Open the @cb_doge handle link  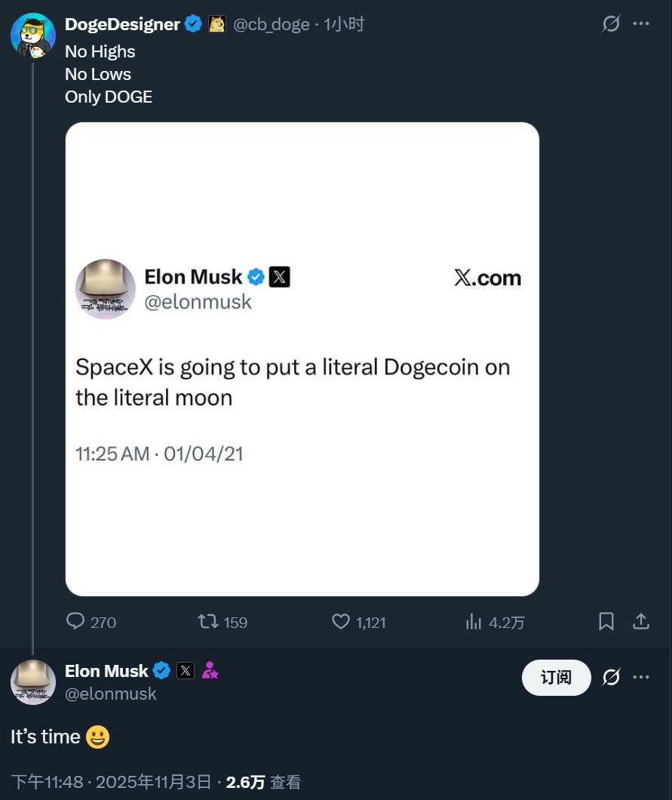tap(272, 24)
